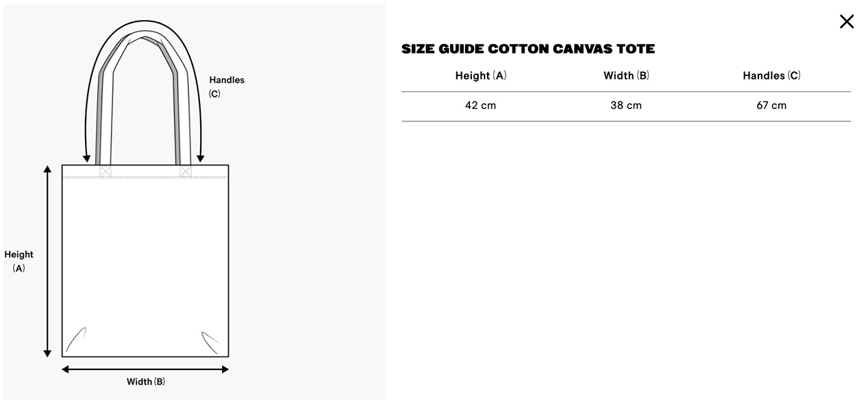Select the Height (A) column header
This screenshot has width=868, height=403.
480,75
